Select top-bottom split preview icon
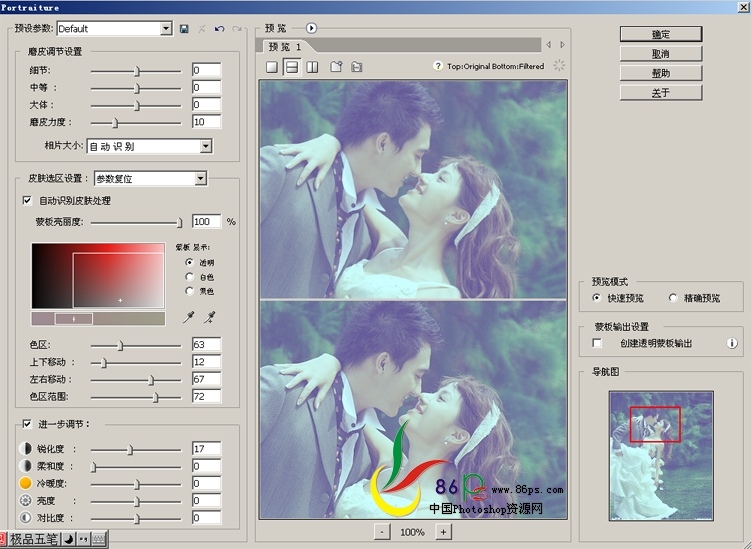 292,67
